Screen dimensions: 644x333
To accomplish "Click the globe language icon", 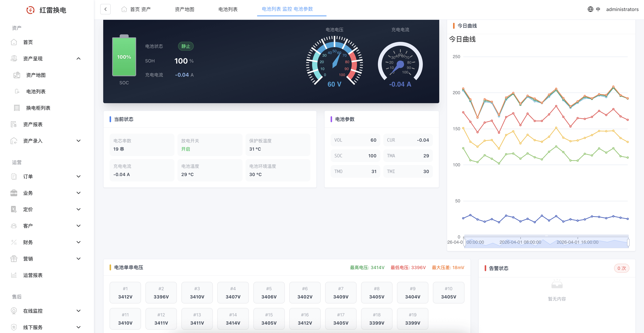I will pos(590,9).
